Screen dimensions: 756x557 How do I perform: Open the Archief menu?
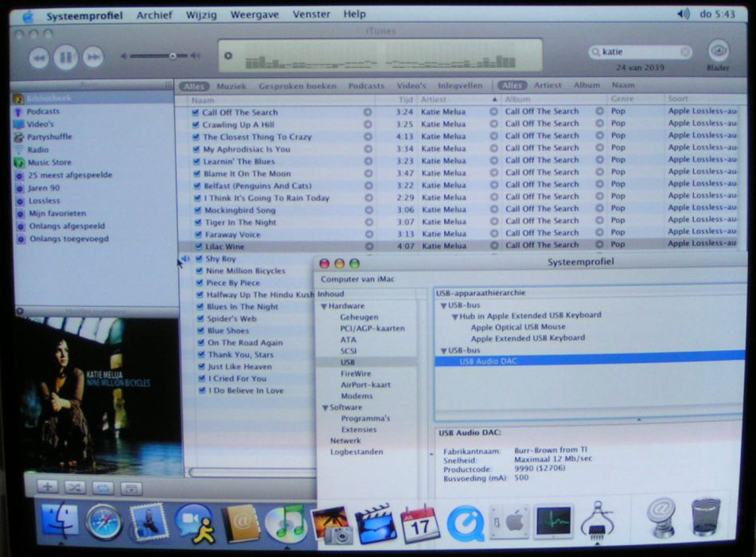point(154,15)
